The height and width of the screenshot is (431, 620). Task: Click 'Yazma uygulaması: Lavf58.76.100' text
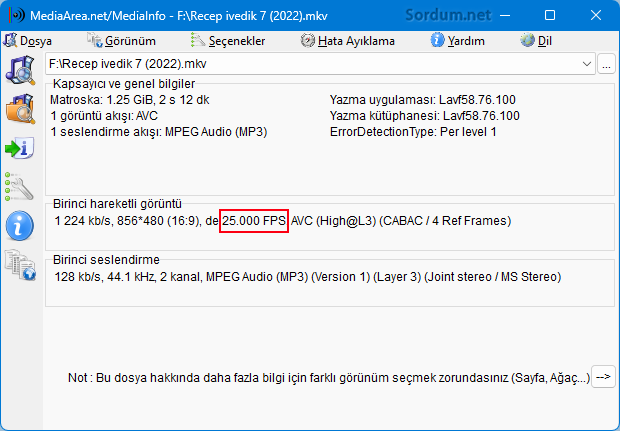click(423, 100)
